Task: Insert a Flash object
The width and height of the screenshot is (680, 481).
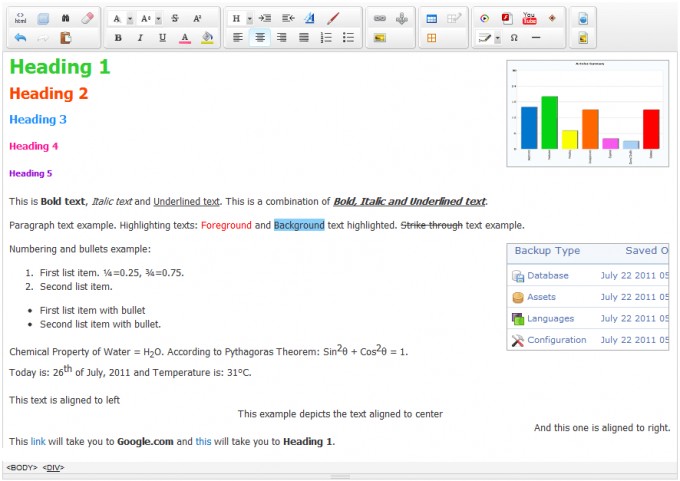Action: (x=507, y=18)
